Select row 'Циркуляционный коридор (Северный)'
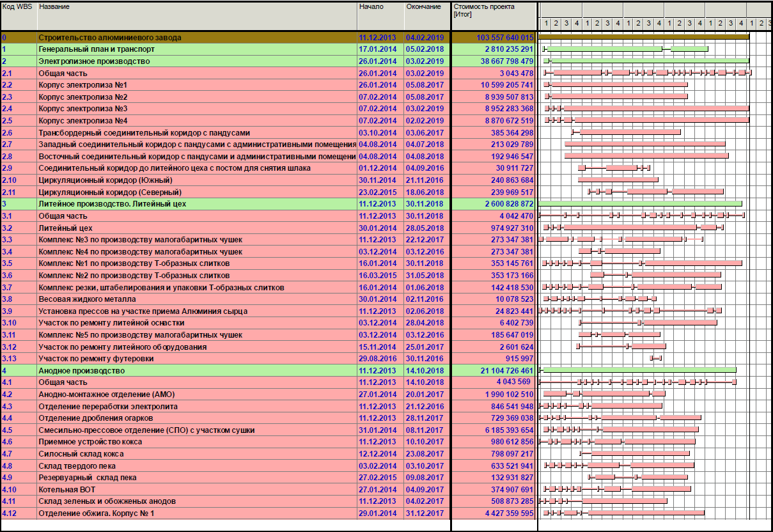The height and width of the screenshot is (532, 773). 268,192
